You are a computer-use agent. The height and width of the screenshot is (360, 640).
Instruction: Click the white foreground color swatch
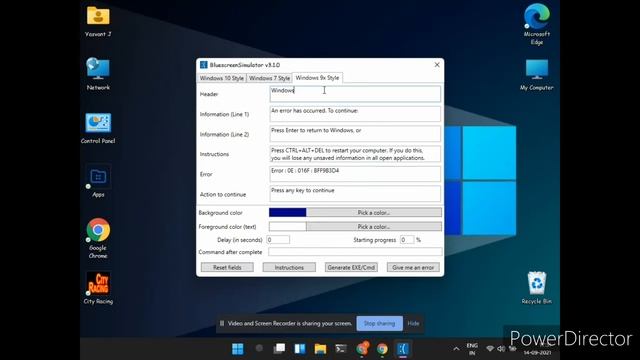(287, 226)
